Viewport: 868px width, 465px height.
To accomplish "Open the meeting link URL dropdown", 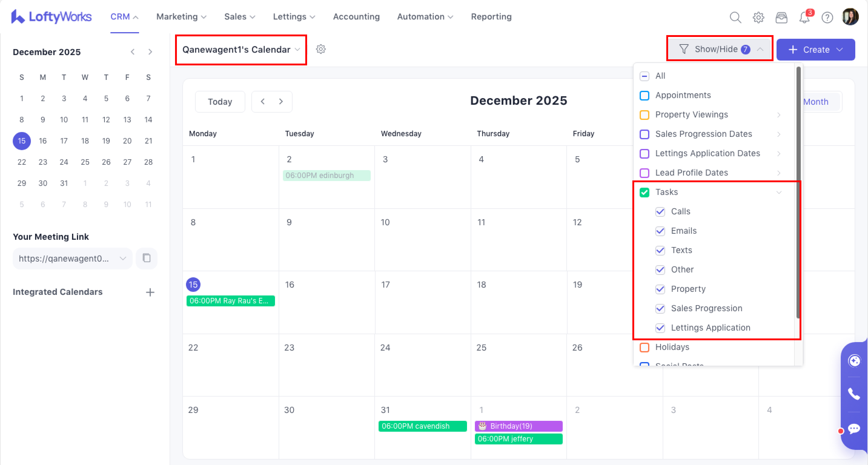I will pos(123,258).
